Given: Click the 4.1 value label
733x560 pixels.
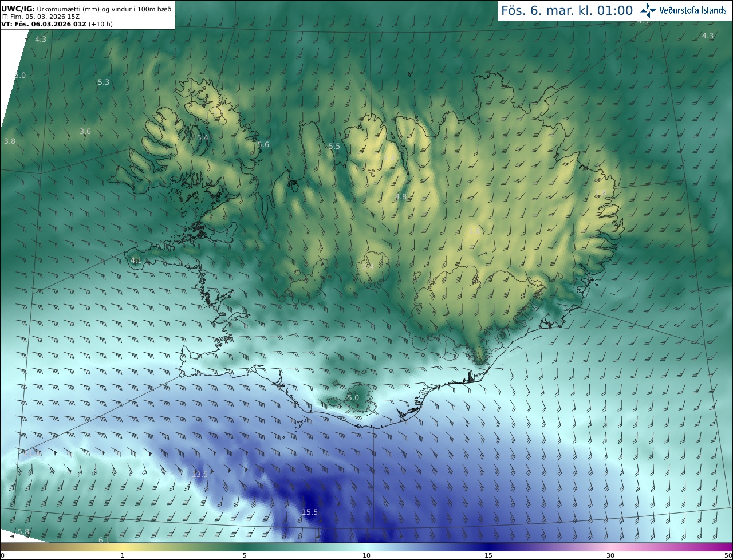Looking at the screenshot, I should click(136, 260).
